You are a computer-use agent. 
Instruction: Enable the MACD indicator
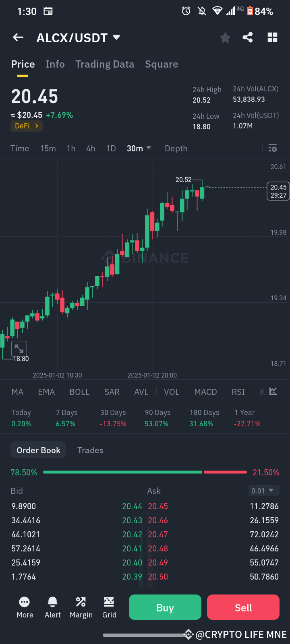click(205, 392)
